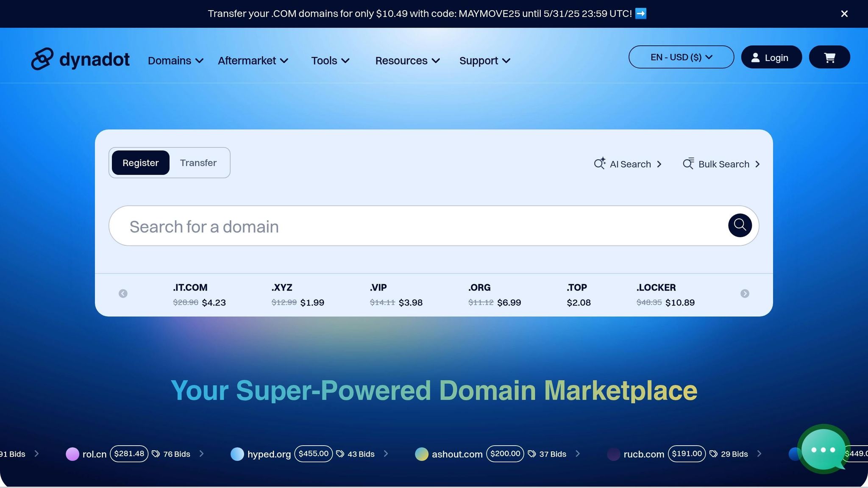868x488 pixels.
Task: Click the Dynadot logo
Action: (x=80, y=59)
